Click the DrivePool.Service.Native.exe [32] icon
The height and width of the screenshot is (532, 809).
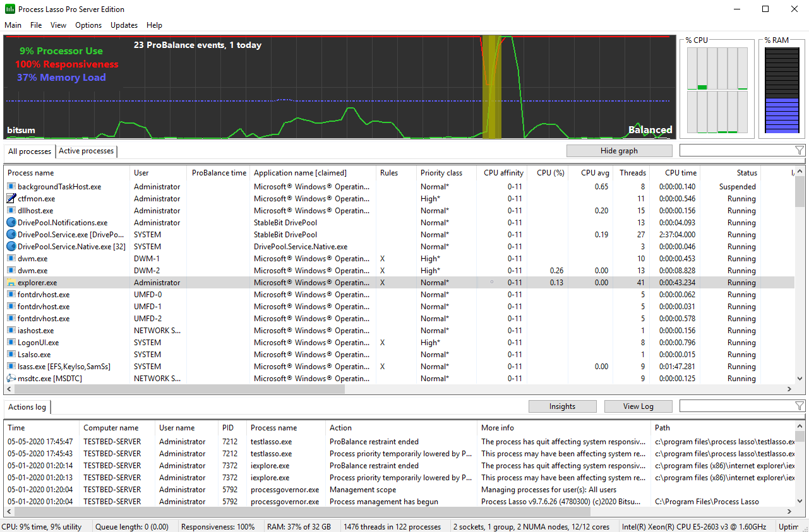tap(11, 247)
